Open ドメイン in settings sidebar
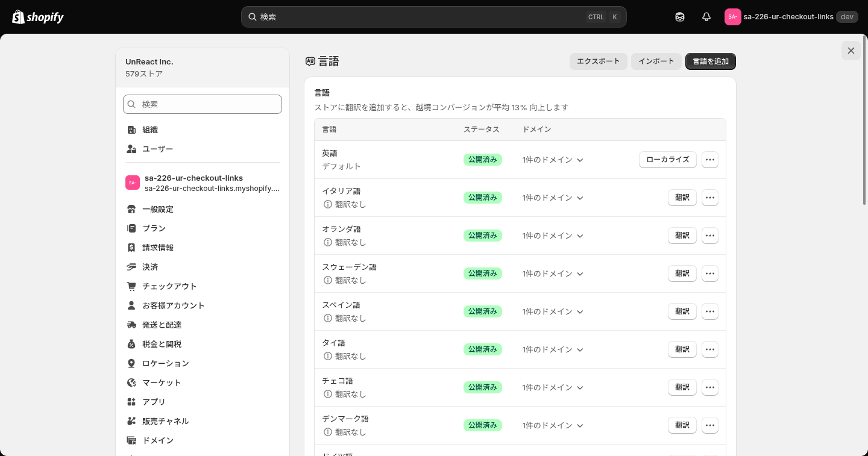The image size is (868, 456). (202, 440)
